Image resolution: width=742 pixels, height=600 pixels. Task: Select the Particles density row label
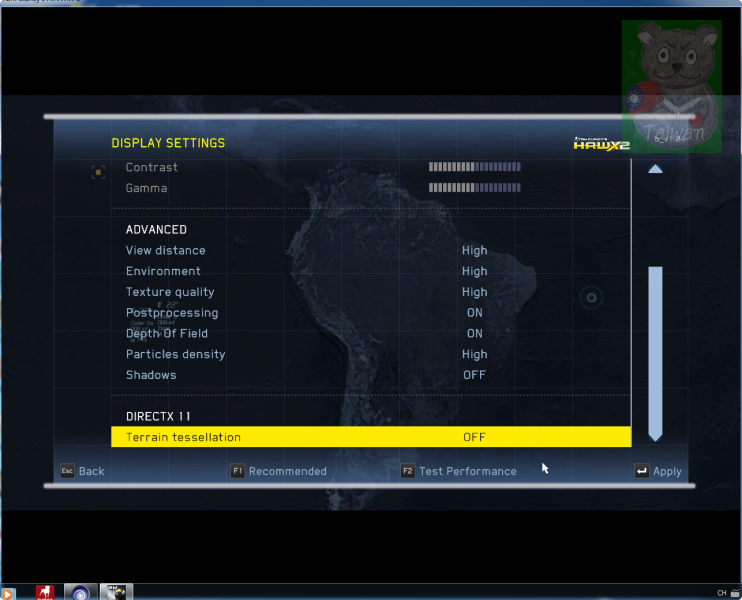pyautogui.click(x=176, y=355)
